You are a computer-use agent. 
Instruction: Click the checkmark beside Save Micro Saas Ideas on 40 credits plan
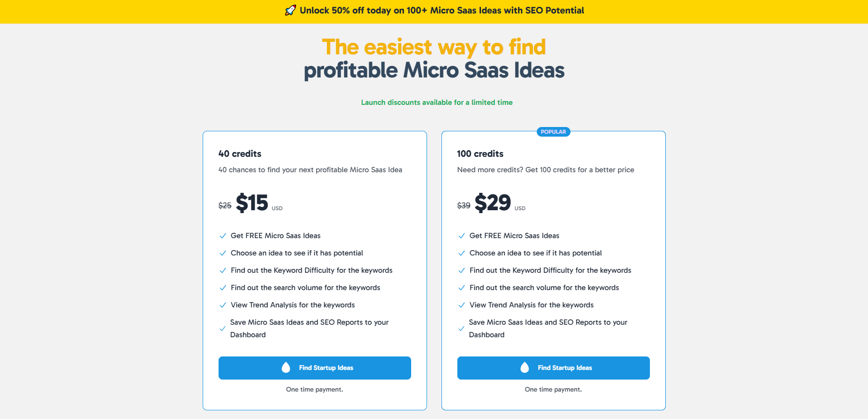point(222,329)
